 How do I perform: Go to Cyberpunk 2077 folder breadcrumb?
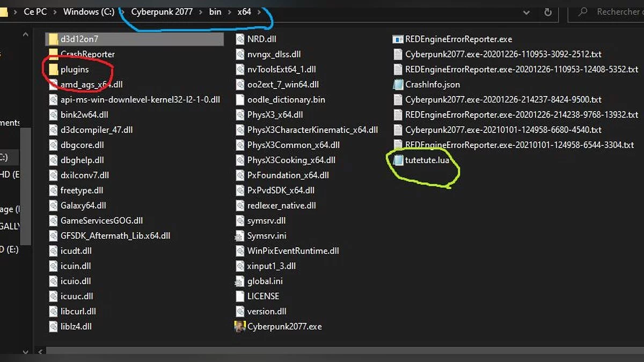point(162,12)
